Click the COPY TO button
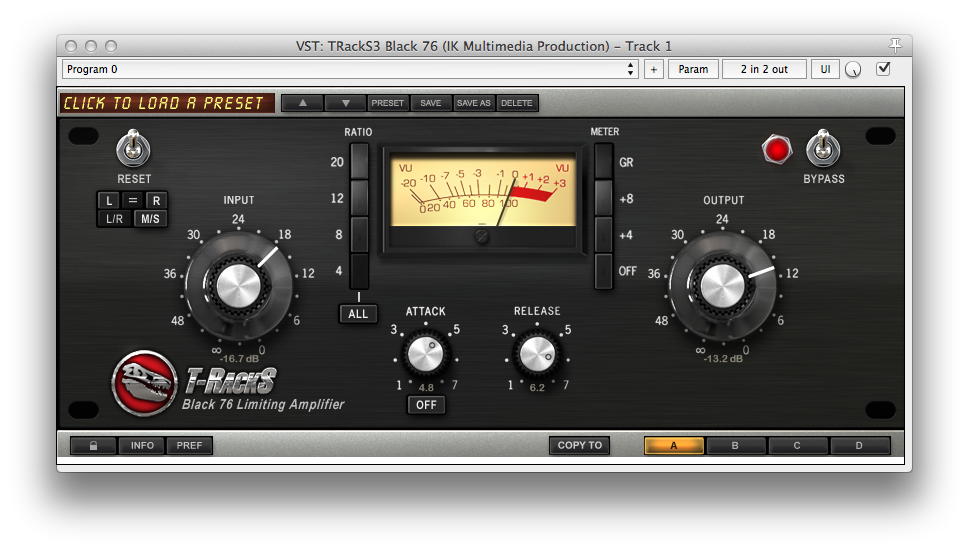The height and width of the screenshot is (551, 969). point(580,445)
